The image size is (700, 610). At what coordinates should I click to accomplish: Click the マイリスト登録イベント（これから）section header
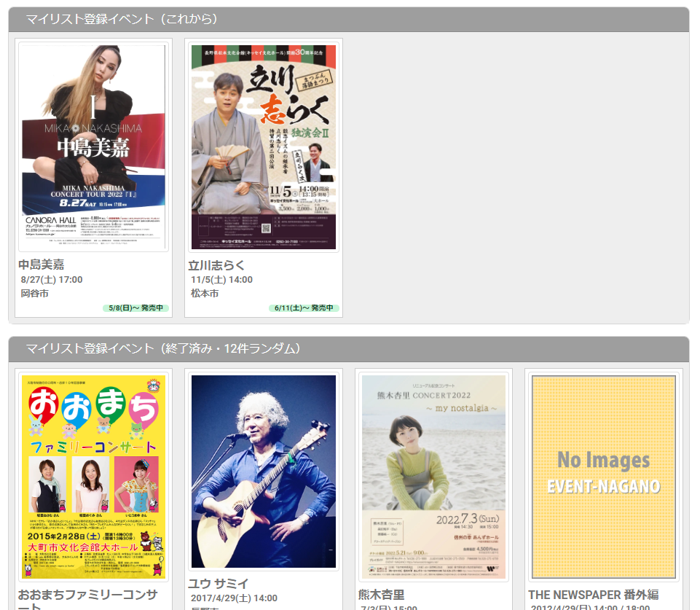click(349, 19)
